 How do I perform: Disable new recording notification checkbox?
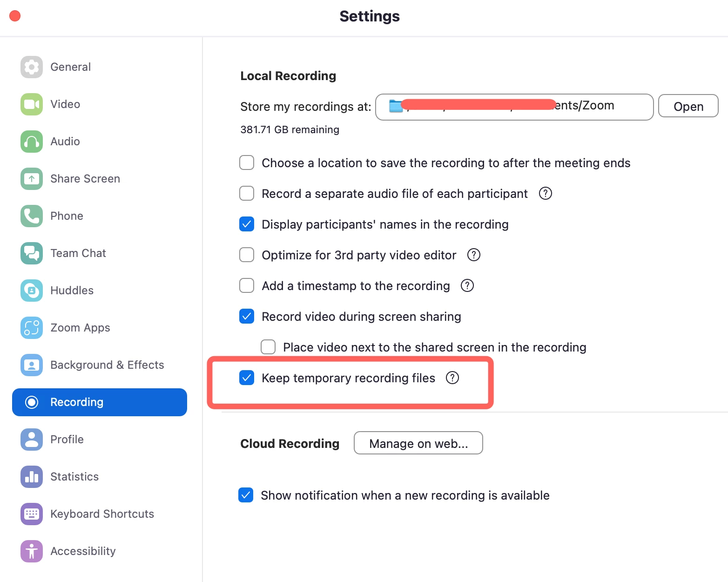(246, 495)
